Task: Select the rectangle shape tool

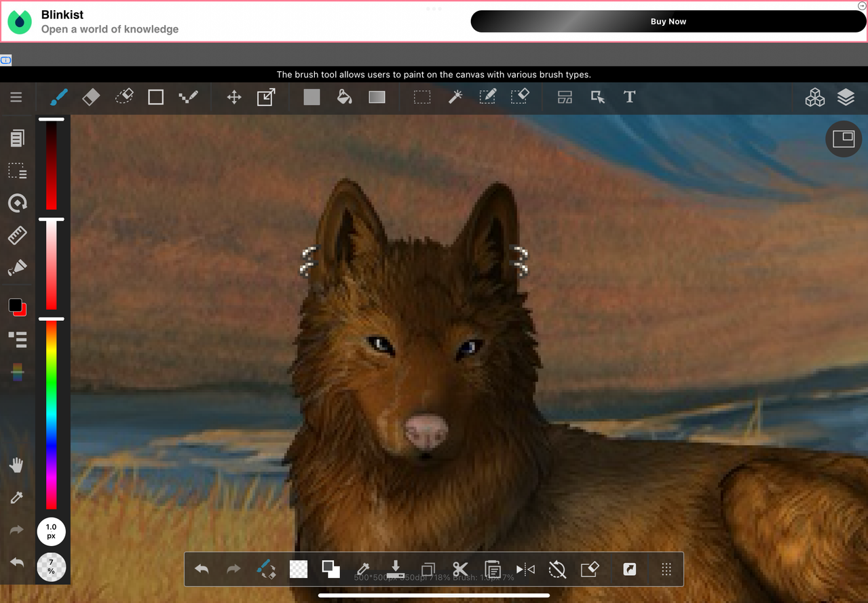Action: click(156, 98)
